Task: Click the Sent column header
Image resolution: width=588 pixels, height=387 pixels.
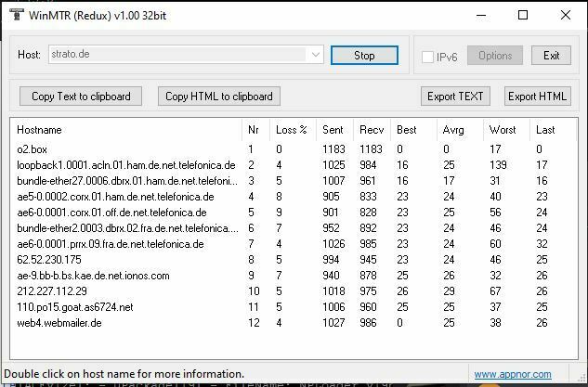Action: [x=334, y=130]
